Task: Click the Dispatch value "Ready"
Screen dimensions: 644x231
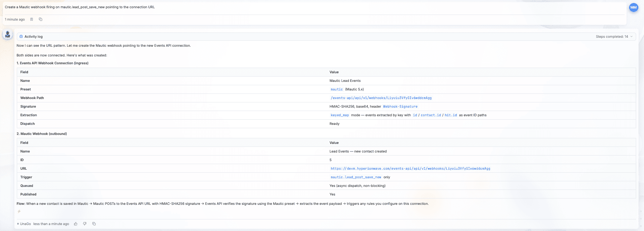Action: (335, 124)
